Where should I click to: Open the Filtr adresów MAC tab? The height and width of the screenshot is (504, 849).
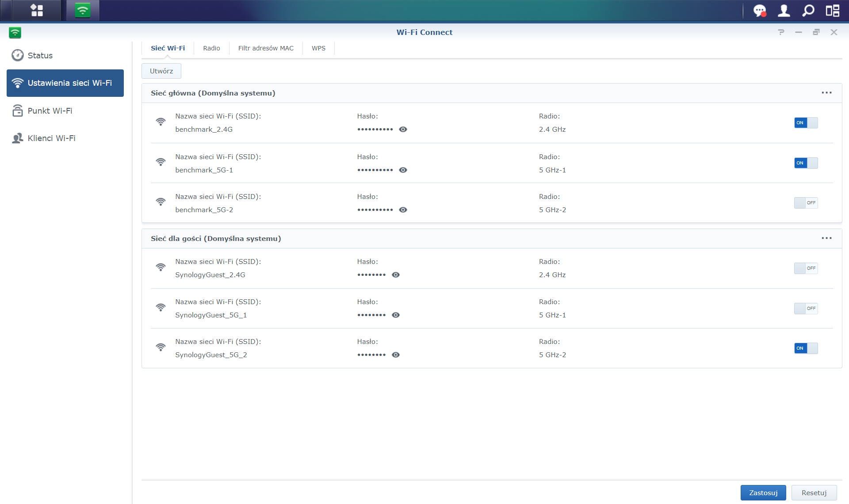pyautogui.click(x=266, y=48)
